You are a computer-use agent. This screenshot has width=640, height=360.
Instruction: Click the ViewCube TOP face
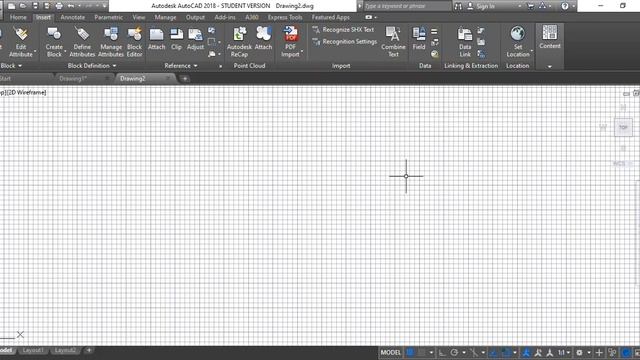point(623,127)
